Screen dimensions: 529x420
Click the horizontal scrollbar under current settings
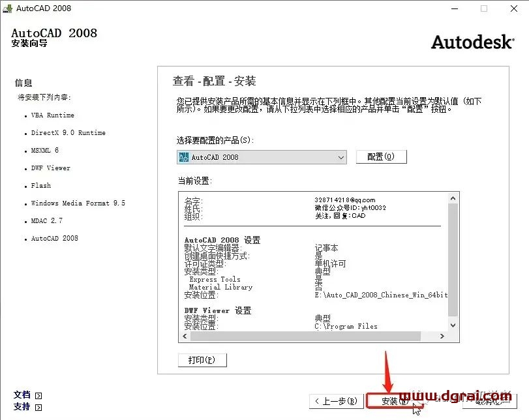313,337
